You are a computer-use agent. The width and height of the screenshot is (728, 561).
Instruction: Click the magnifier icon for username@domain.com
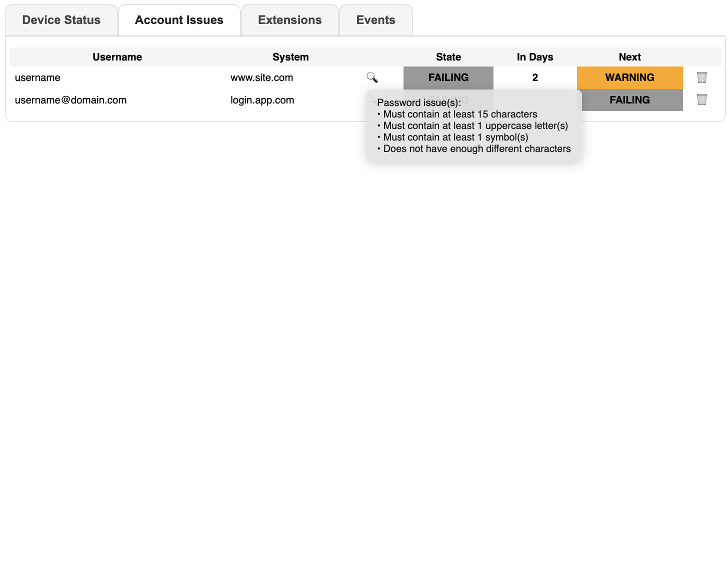(372, 98)
